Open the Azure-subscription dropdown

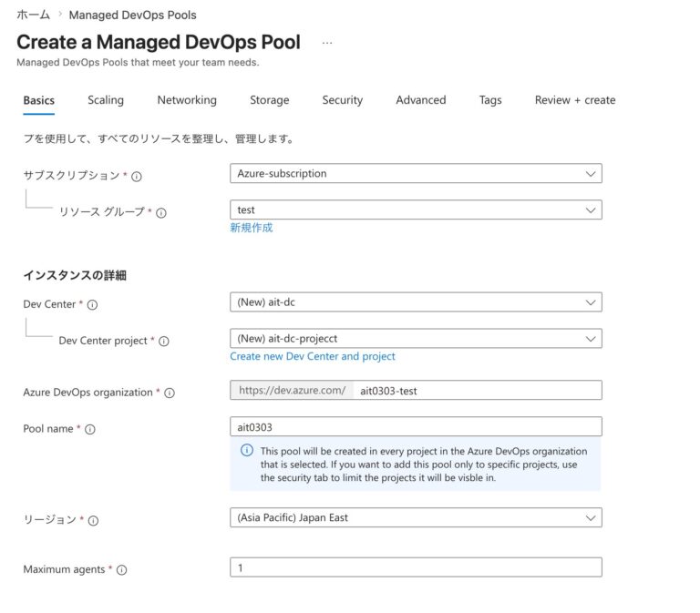pyautogui.click(x=416, y=174)
